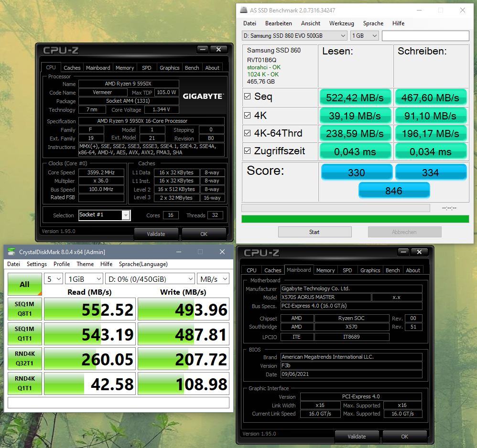477x448 pixels.
Task: Open the D: 0% drive dropdown in CrystalDiskMark
Action: [x=150, y=279]
